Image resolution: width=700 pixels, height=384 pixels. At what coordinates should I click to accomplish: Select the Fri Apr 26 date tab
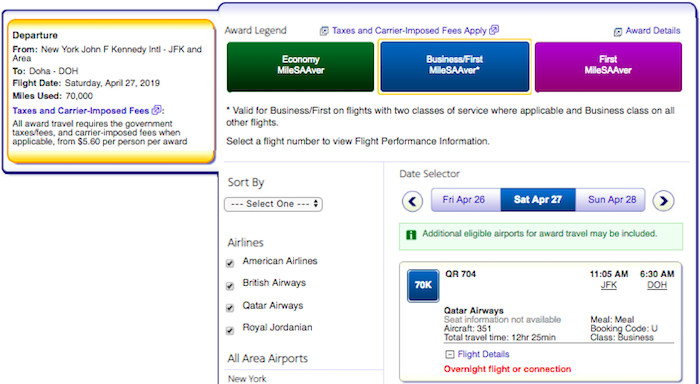(x=465, y=200)
